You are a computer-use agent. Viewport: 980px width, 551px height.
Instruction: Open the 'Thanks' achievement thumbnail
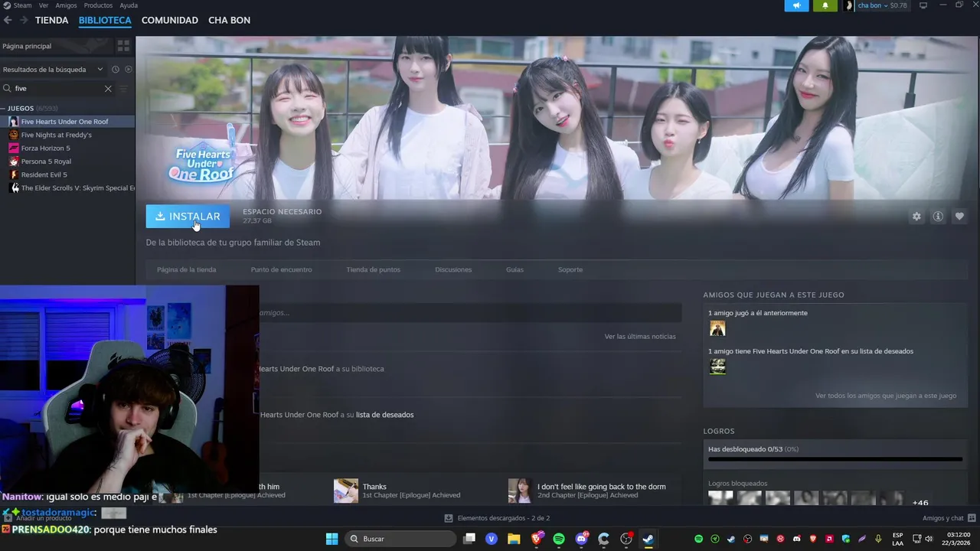coord(346,491)
